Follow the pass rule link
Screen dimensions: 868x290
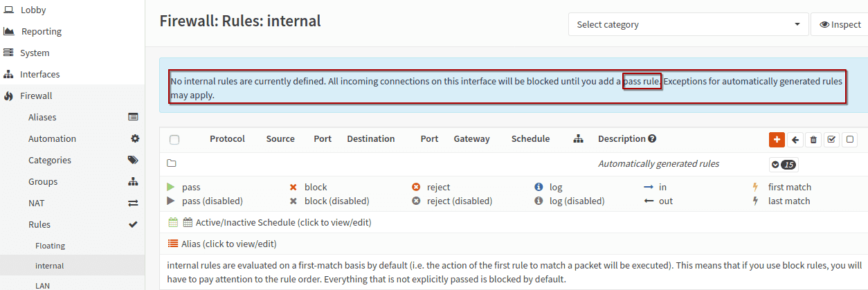click(641, 82)
